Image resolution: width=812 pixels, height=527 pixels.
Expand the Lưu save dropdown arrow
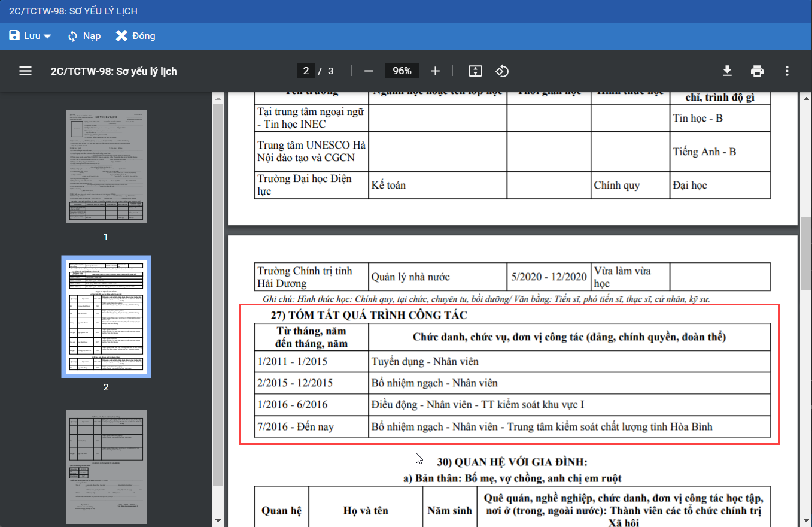[47, 37]
